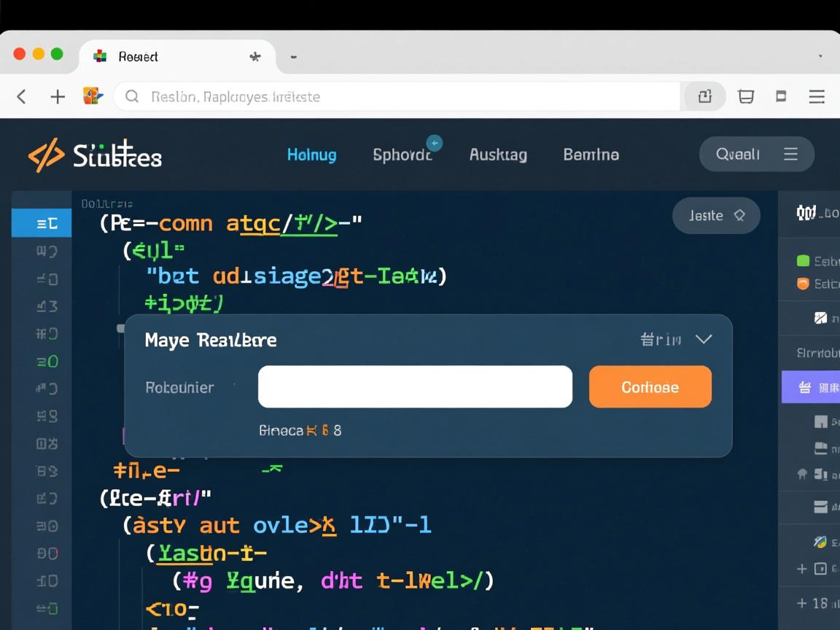Click the Bemine navigation link

pos(591,155)
